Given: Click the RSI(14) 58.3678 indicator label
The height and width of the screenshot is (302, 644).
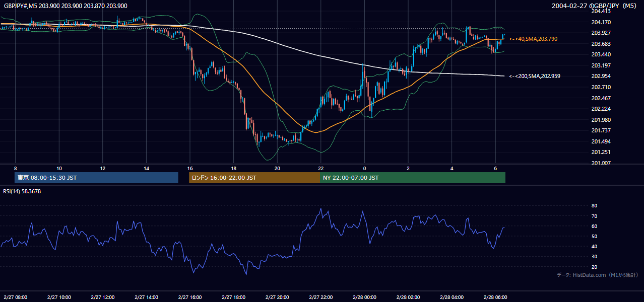Looking at the screenshot, I should [22, 191].
